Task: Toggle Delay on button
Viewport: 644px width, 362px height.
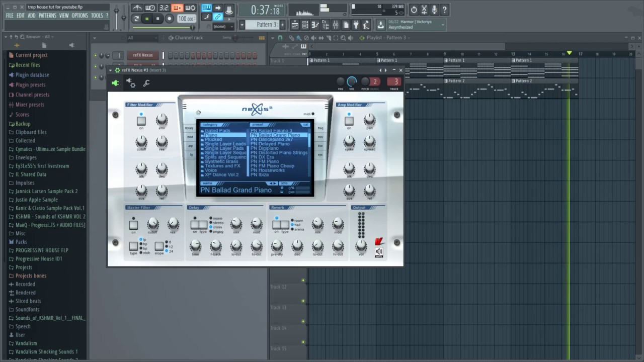Action: (x=195, y=225)
